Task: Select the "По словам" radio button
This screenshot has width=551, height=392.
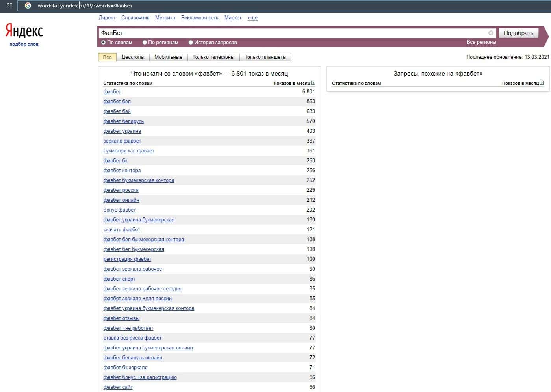Action: click(x=104, y=43)
